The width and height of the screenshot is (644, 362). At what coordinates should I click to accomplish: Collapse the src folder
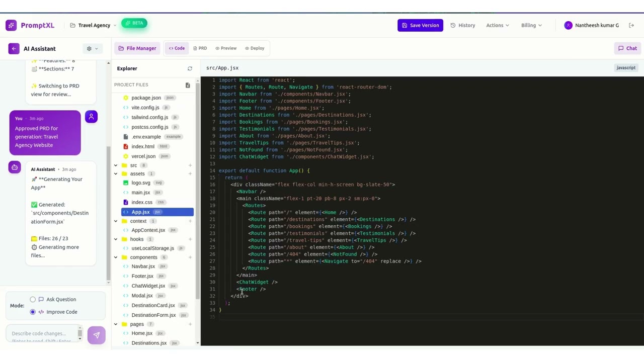(x=116, y=165)
